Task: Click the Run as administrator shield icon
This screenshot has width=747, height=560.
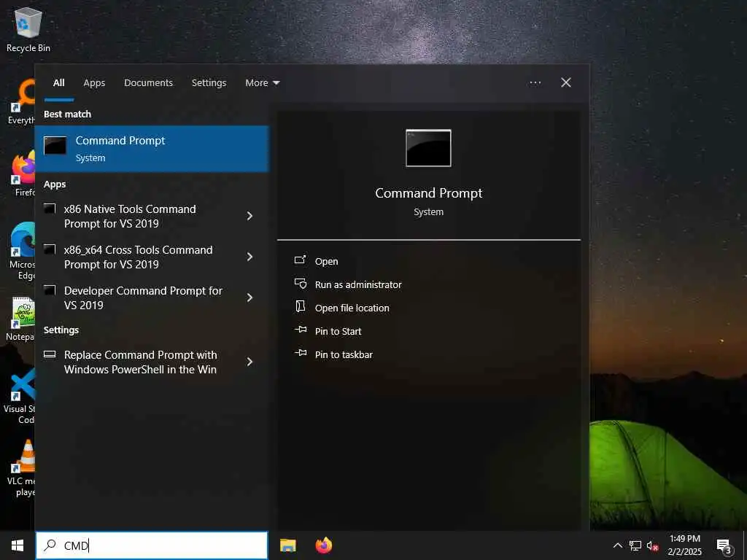Action: click(x=301, y=284)
